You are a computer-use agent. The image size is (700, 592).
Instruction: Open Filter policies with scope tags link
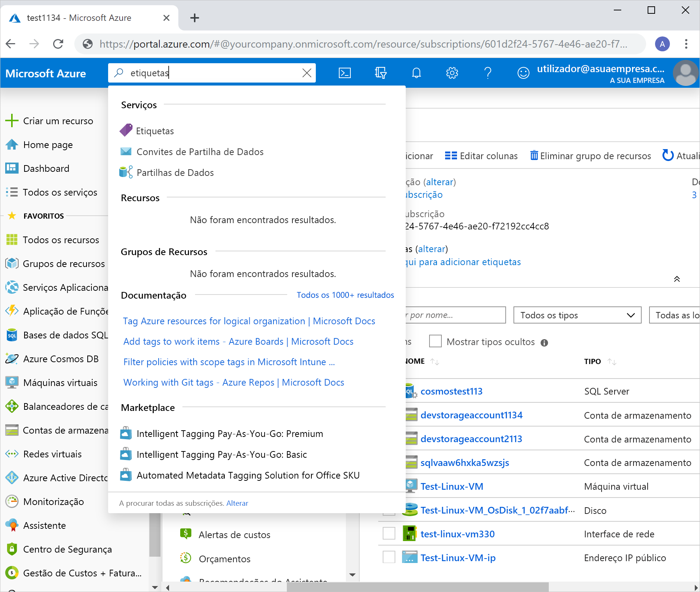[x=229, y=362]
